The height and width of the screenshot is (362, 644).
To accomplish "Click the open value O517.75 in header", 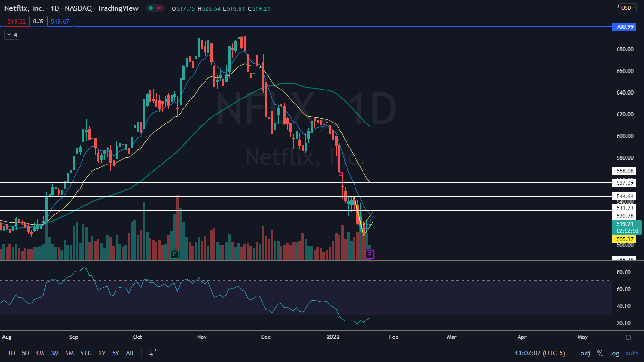I will click(x=184, y=8).
